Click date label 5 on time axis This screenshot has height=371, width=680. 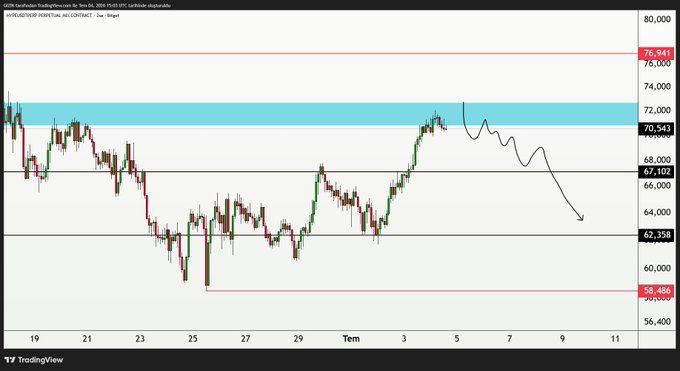coord(457,339)
